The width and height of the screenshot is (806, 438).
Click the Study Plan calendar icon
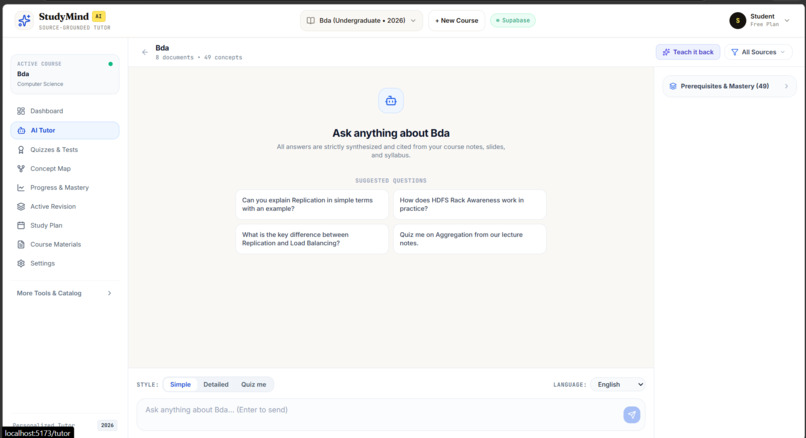pos(21,225)
